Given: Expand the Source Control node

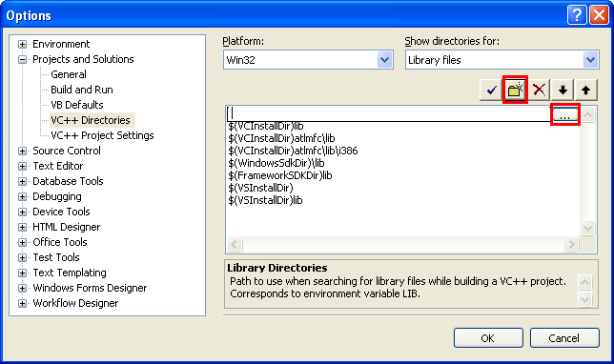Looking at the screenshot, I should 22,152.
